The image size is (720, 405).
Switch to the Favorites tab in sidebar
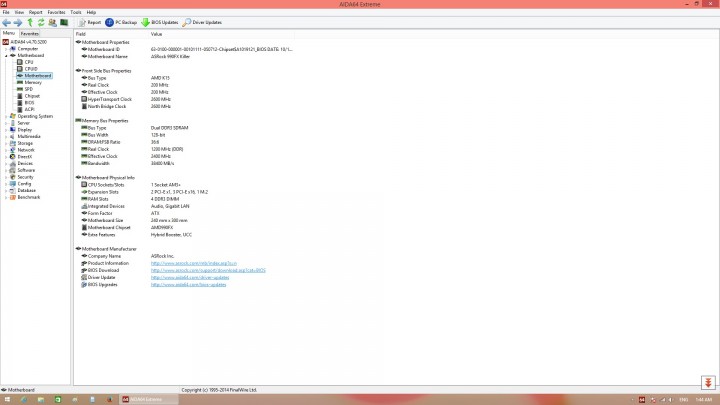click(30, 34)
